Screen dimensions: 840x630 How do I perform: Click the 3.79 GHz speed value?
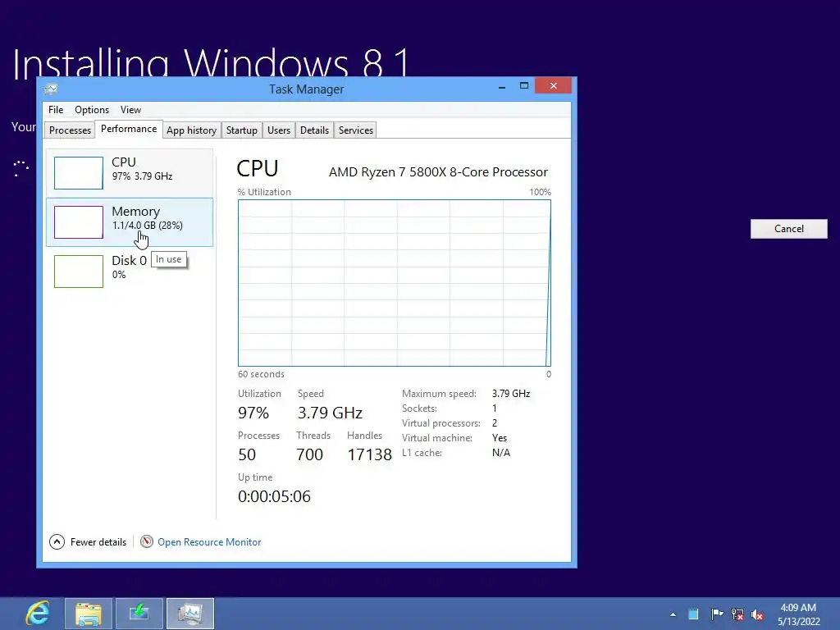[330, 413]
